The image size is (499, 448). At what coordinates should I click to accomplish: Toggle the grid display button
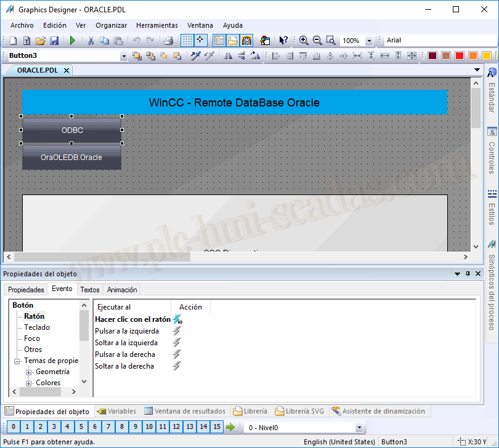[187, 41]
